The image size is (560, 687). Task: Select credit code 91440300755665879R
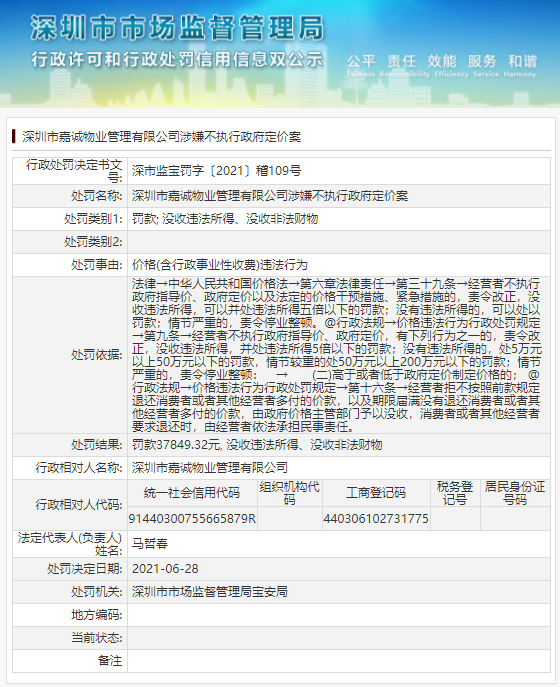(192, 519)
